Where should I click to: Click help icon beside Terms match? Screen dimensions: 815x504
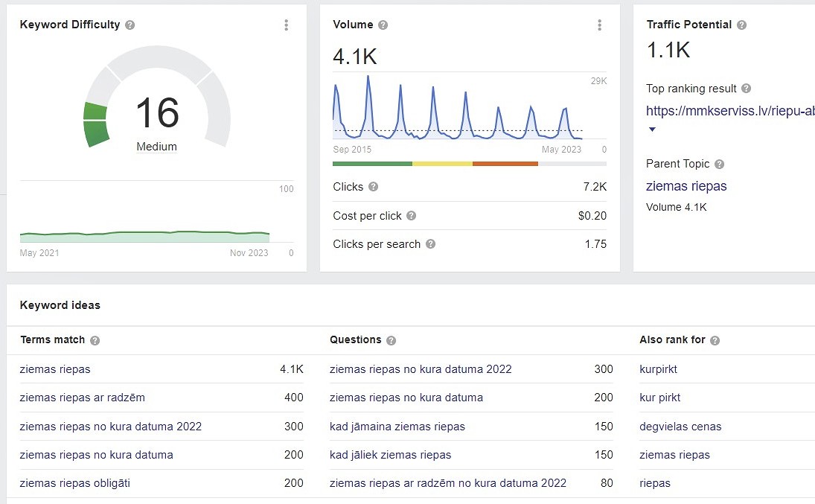pyautogui.click(x=95, y=340)
